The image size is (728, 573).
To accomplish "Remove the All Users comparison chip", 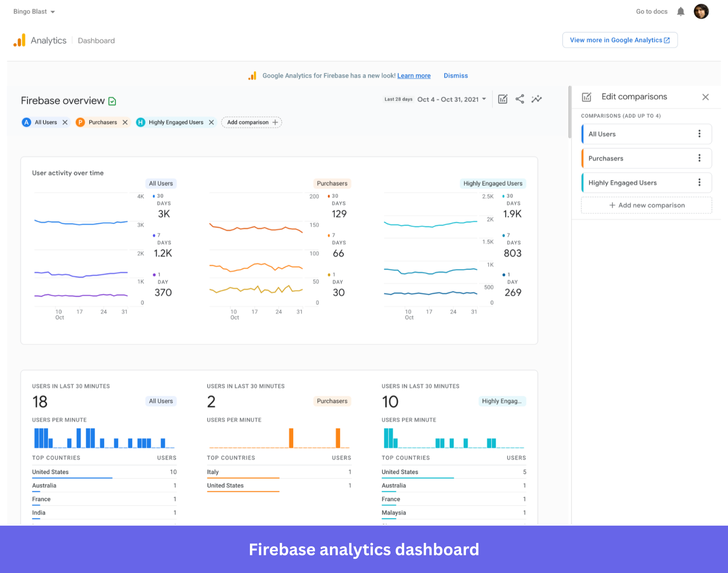I will [65, 122].
